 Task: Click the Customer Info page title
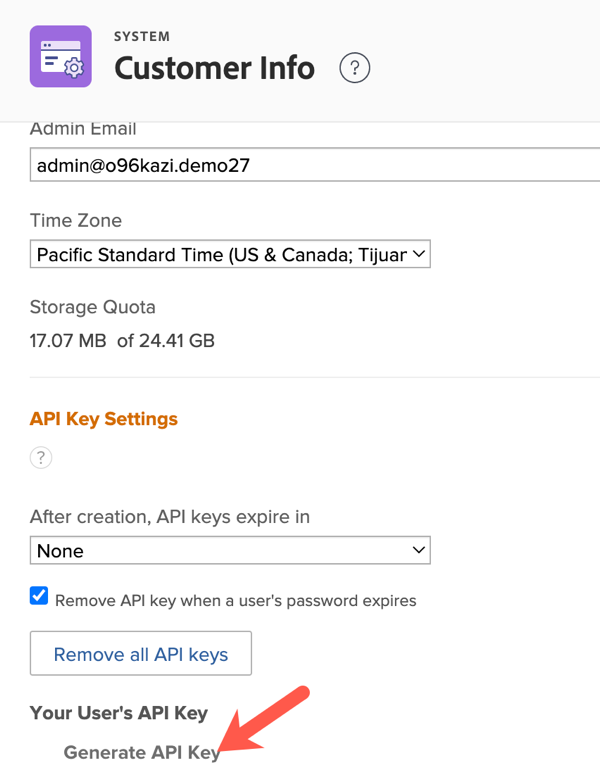(214, 68)
